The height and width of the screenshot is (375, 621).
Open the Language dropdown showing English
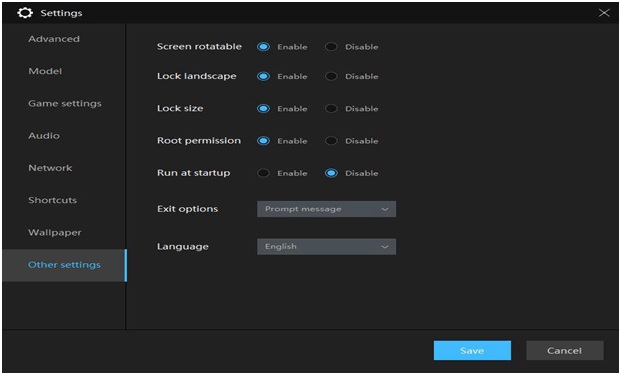326,247
